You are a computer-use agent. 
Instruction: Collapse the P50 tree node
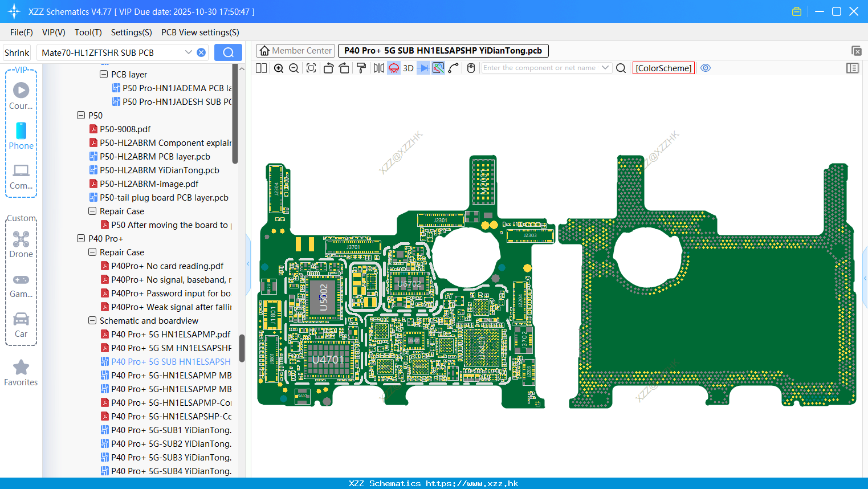pos(81,115)
